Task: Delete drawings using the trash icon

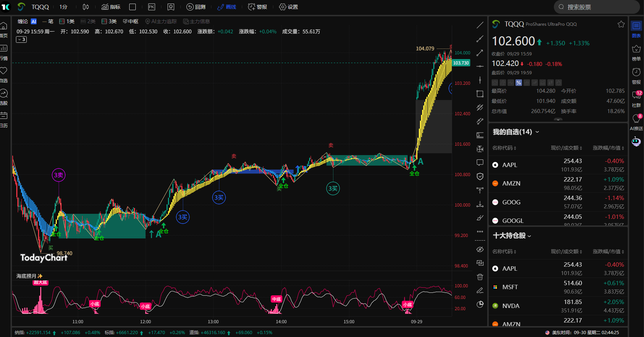Action: pyautogui.click(x=480, y=276)
